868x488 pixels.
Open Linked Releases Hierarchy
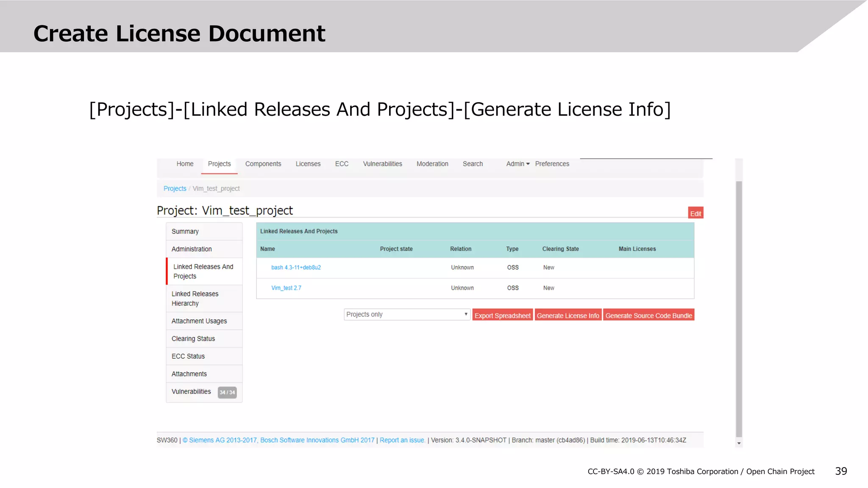(x=204, y=299)
